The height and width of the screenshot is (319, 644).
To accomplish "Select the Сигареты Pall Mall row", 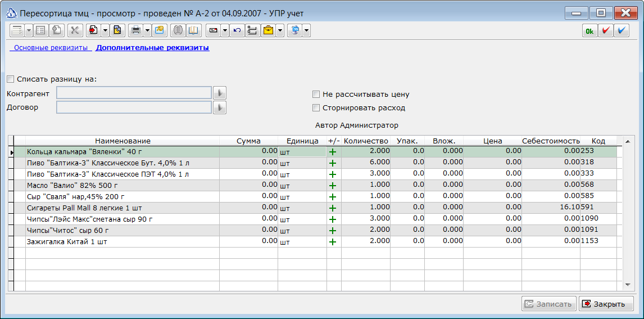I will click(x=315, y=208).
